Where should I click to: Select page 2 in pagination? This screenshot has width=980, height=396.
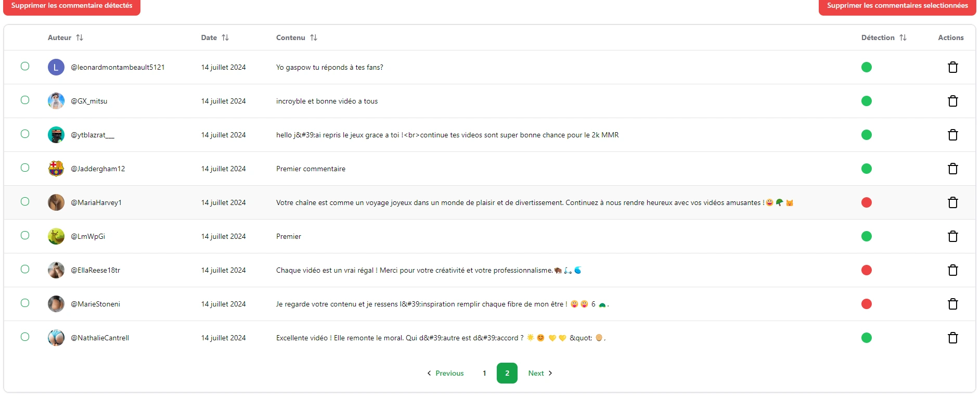[x=507, y=373]
